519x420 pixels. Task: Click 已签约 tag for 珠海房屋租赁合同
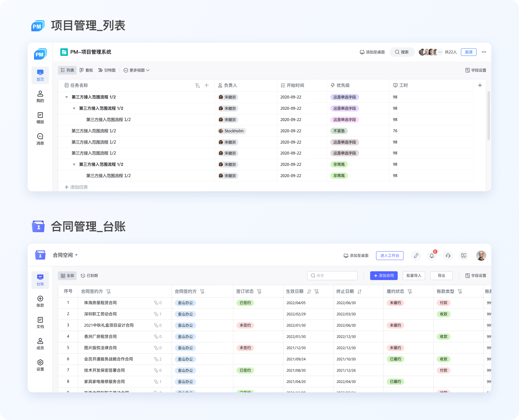(x=245, y=303)
